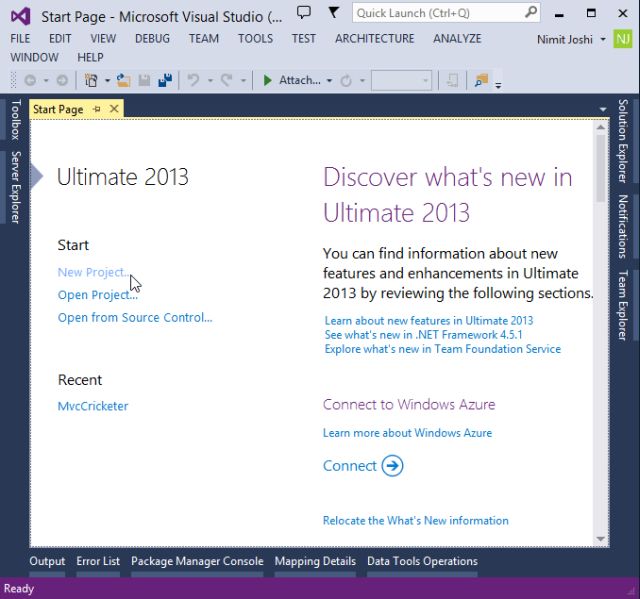Viewport: 640px width, 599px height.
Task: Open the recent MvcCricketer project
Action: (93, 406)
